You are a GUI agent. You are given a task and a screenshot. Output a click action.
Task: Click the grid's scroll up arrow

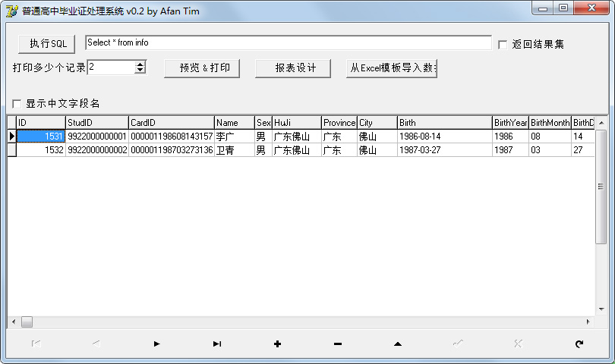click(601, 123)
